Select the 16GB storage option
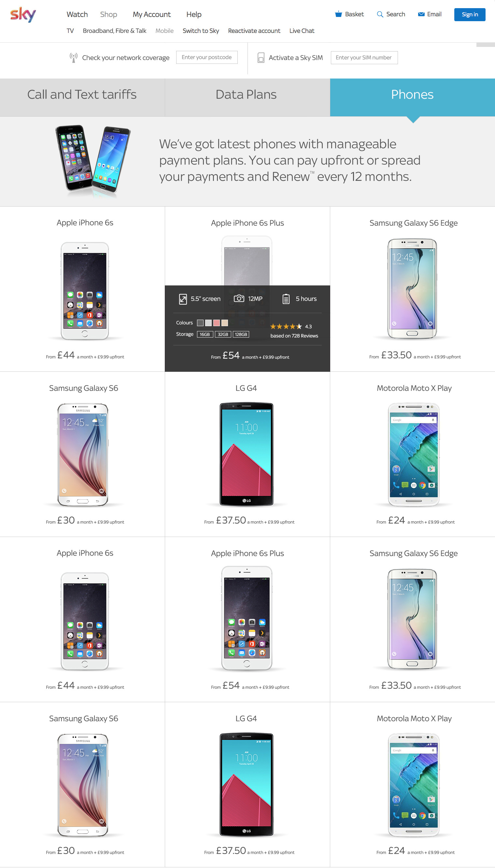This screenshot has width=495, height=868. click(x=205, y=334)
